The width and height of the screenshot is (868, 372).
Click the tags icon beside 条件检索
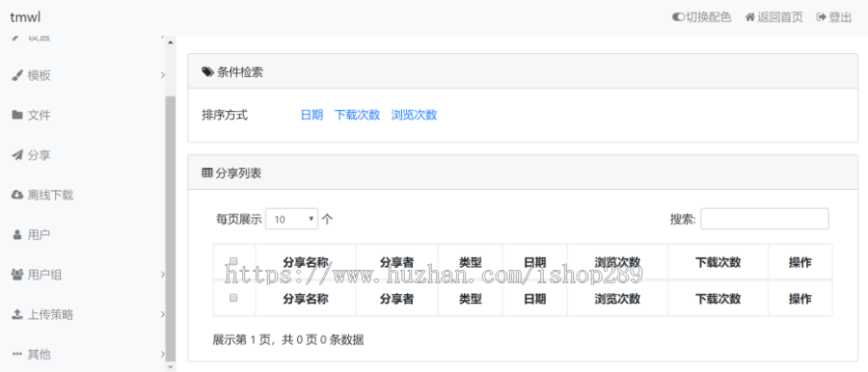click(x=207, y=72)
